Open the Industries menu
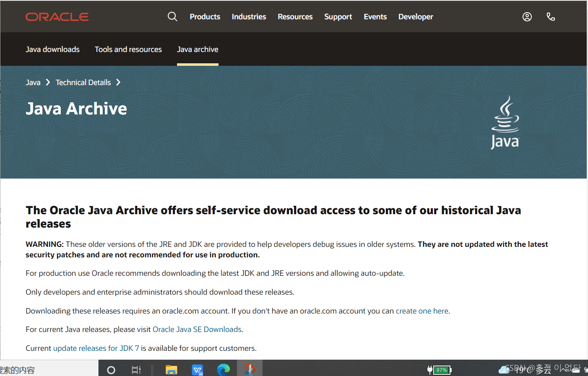 (x=249, y=17)
